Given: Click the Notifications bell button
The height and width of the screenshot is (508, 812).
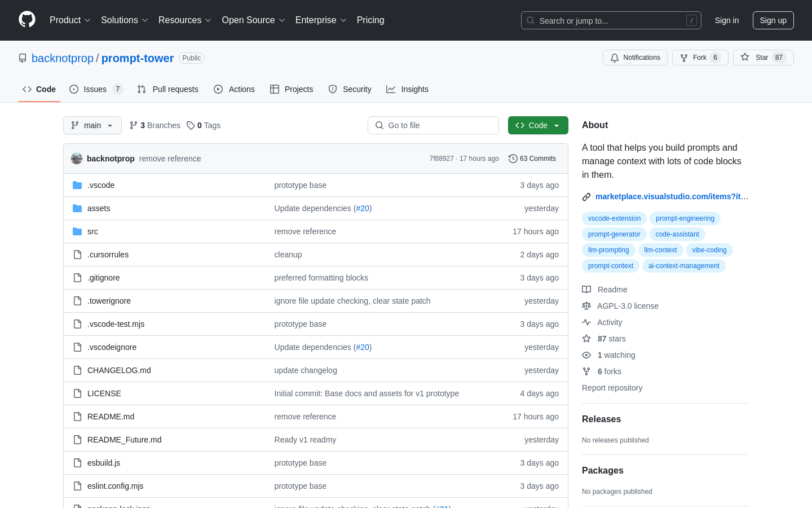Looking at the screenshot, I should tap(635, 58).
